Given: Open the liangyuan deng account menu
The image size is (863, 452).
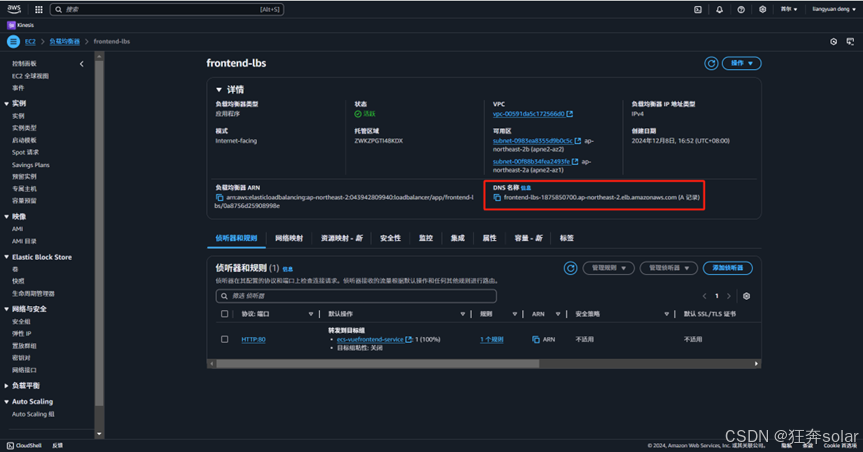Looking at the screenshot, I should point(834,9).
